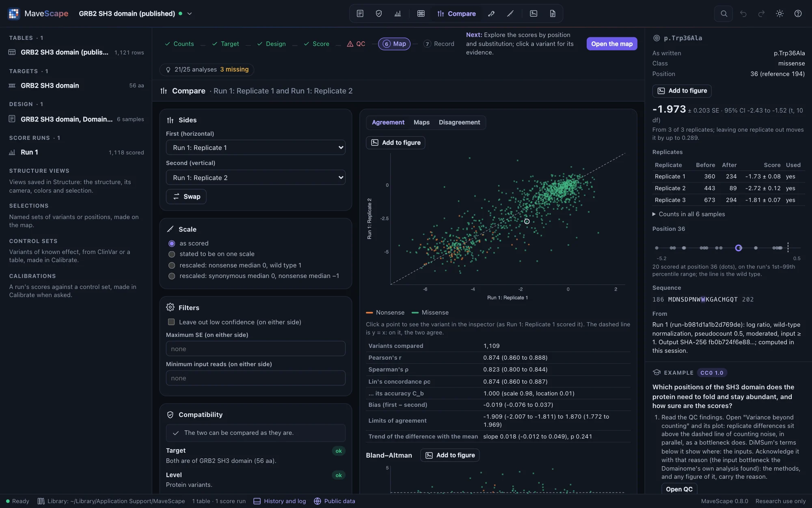Click the Library path entry in status bar

pos(111,501)
